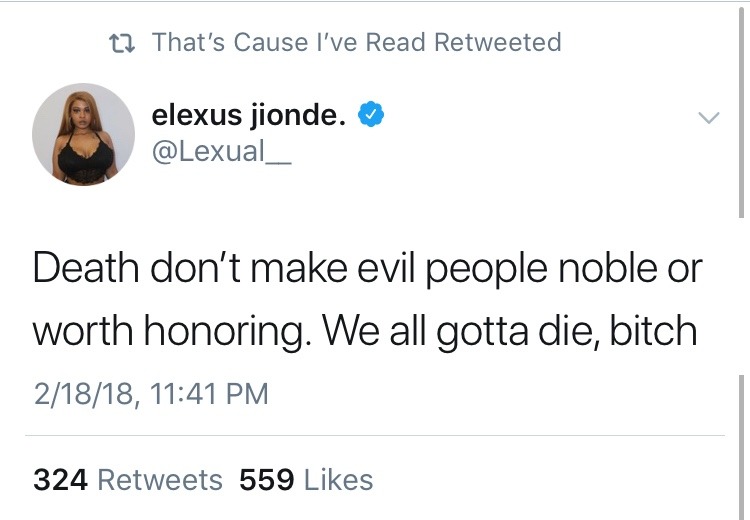Open the "Retweets" list label
This screenshot has height=520, width=750.
pos(159,480)
